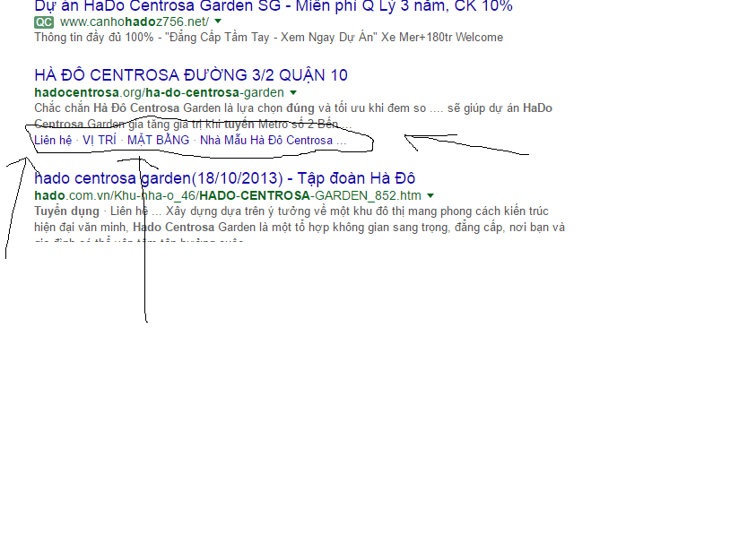Open the MẶT BẰNG sitelink

pos(158,140)
